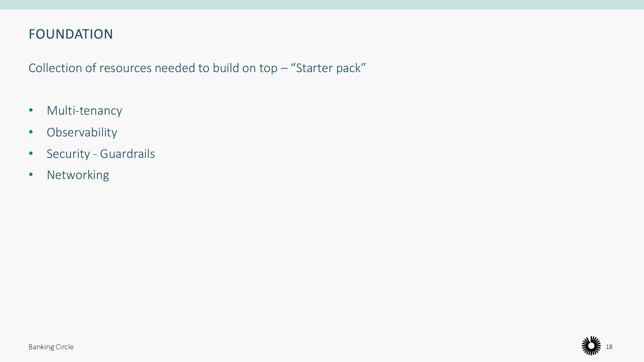
Task: Select the "Starter pack" quoted text
Action: click(x=328, y=68)
